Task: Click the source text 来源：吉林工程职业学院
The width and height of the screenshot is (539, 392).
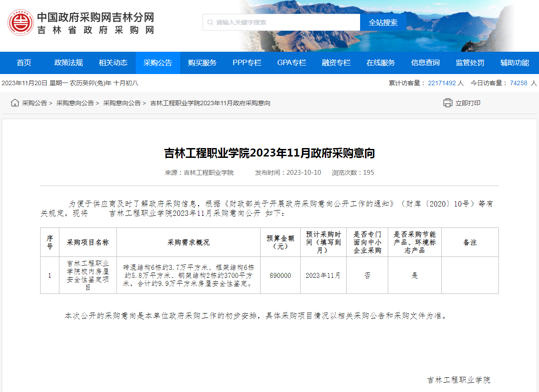Action: tap(199, 173)
